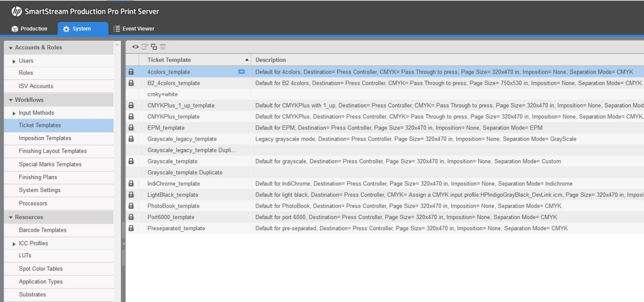Expand the ICC Profiles tree node
Image resolution: width=644 pixels, height=302 pixels.
click(x=14, y=243)
